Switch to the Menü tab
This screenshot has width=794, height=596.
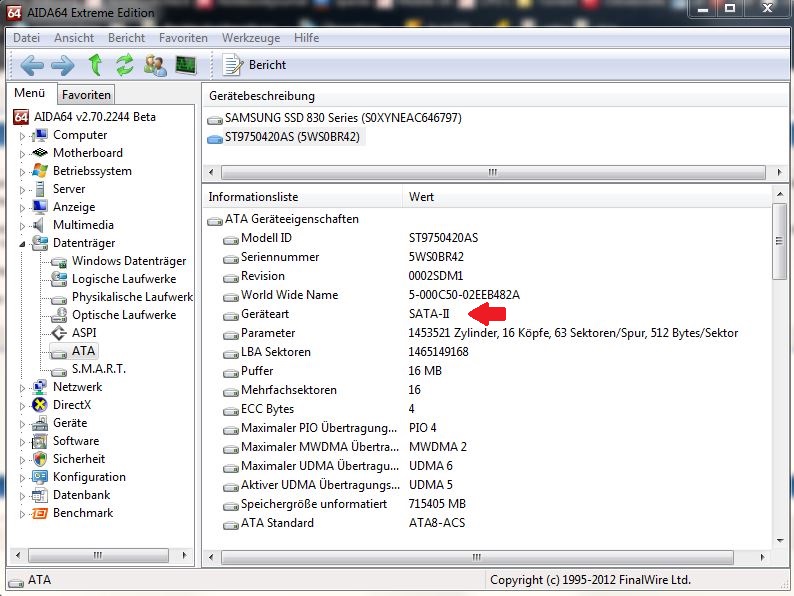point(30,93)
